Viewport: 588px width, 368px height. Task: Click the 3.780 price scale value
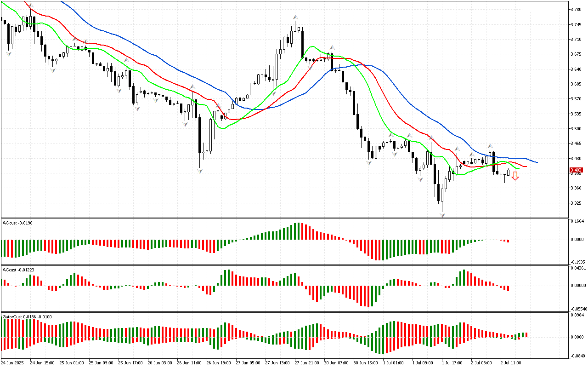pos(576,10)
